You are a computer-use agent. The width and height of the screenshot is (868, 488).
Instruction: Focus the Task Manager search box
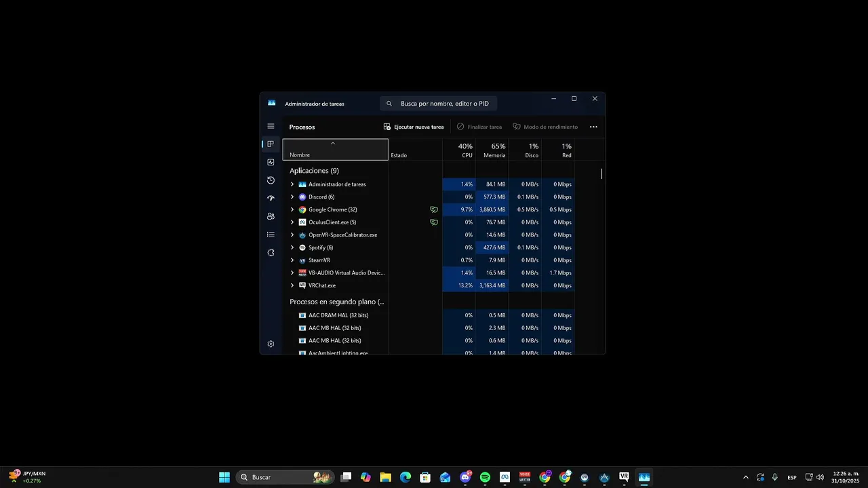tap(439, 103)
